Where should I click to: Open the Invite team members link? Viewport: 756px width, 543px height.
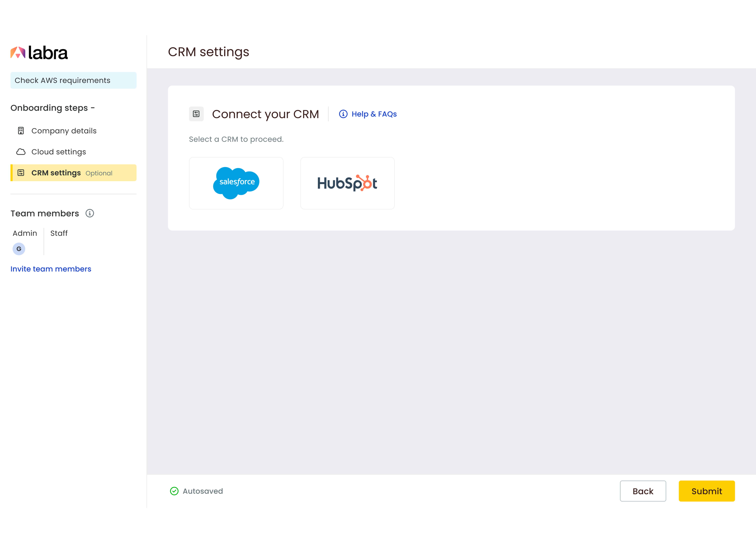pyautogui.click(x=51, y=269)
